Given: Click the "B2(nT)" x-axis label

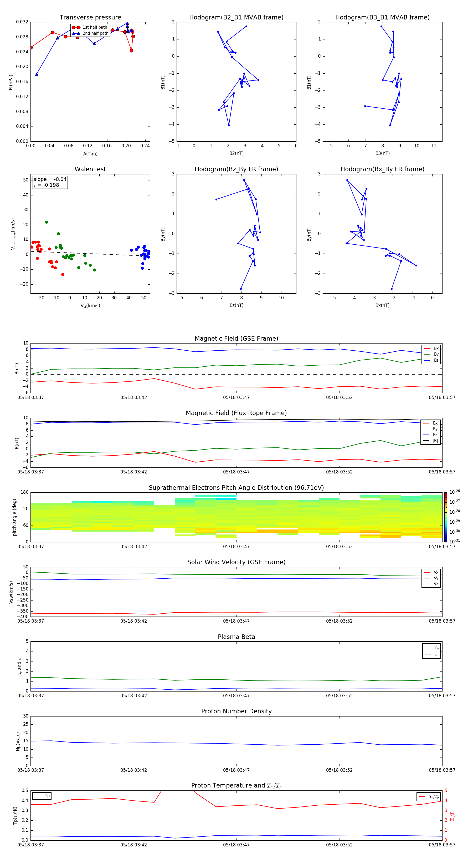Looking at the screenshot, I should pos(236,153).
